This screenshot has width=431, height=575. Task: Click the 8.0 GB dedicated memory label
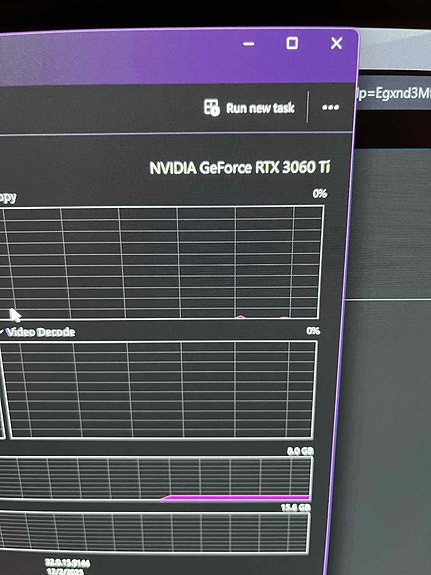pos(300,451)
